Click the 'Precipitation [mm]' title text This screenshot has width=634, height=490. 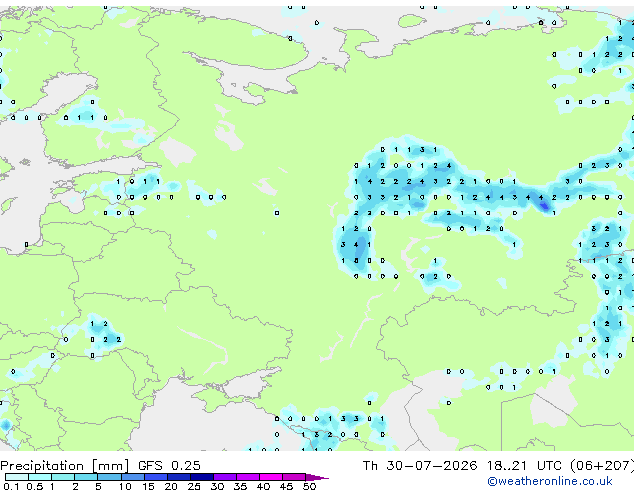pos(65,466)
